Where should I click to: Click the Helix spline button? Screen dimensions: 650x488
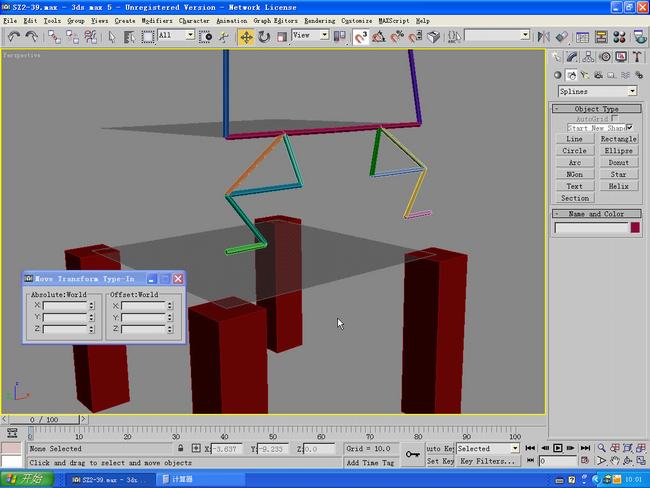pyautogui.click(x=618, y=186)
